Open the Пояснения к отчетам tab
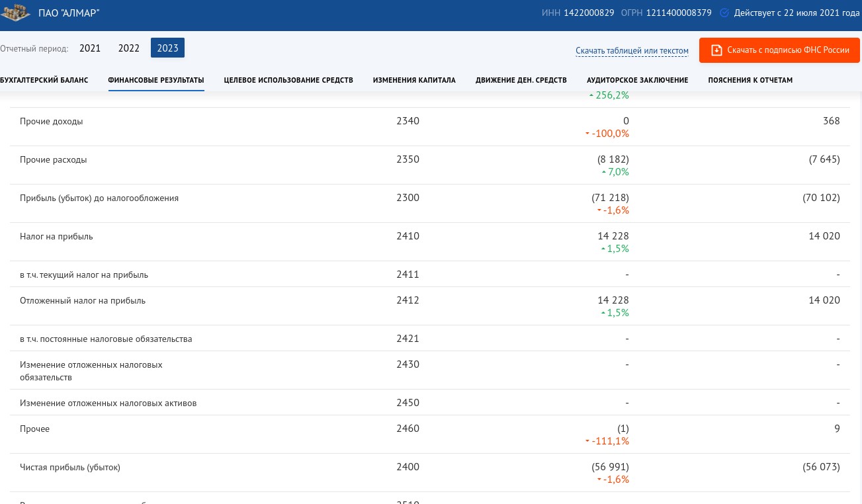This screenshot has width=862, height=504. tap(750, 80)
